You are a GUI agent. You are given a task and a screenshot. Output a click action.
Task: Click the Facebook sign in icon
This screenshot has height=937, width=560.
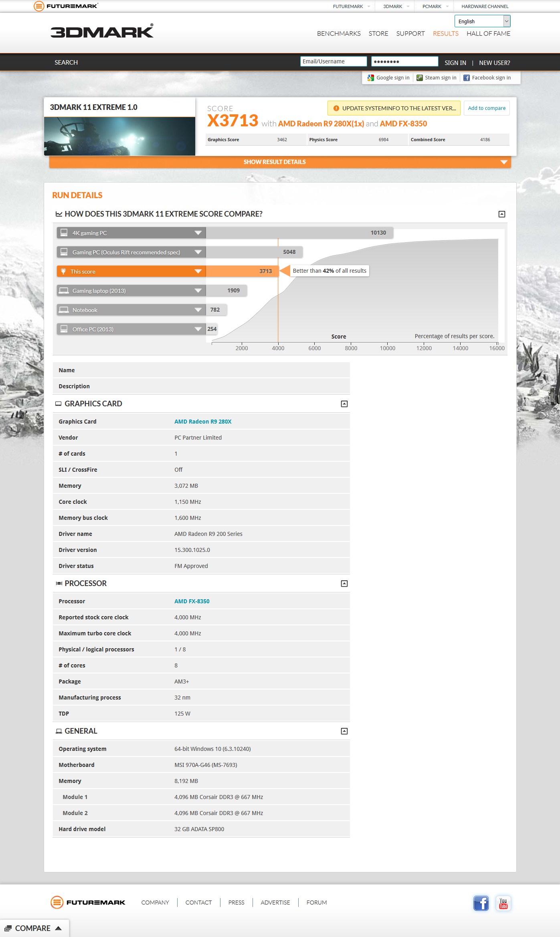pos(467,78)
